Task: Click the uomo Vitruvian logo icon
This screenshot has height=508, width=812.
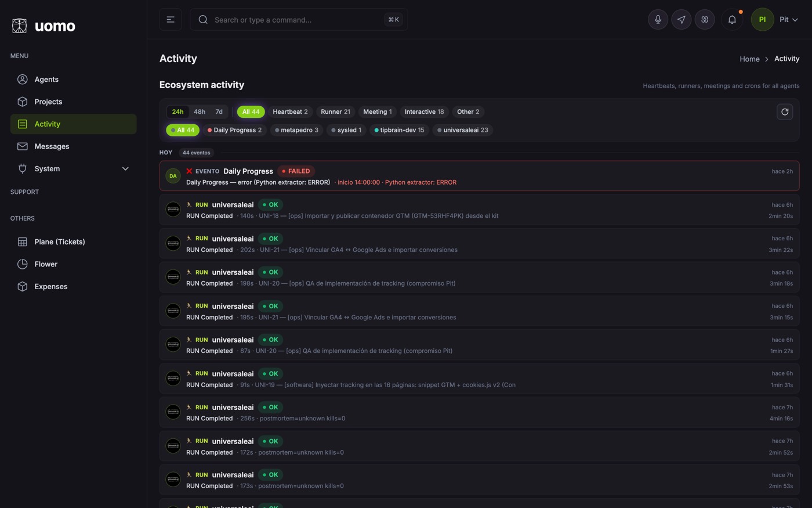Action: (19, 26)
